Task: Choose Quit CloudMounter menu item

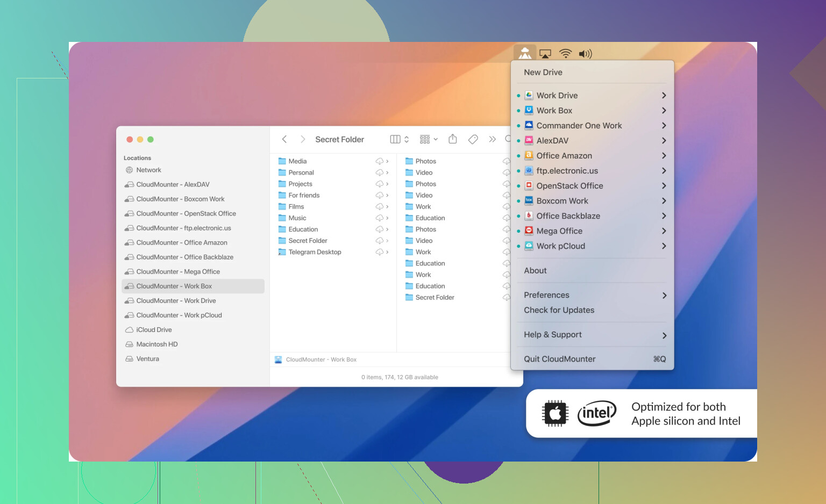Action: click(x=560, y=359)
